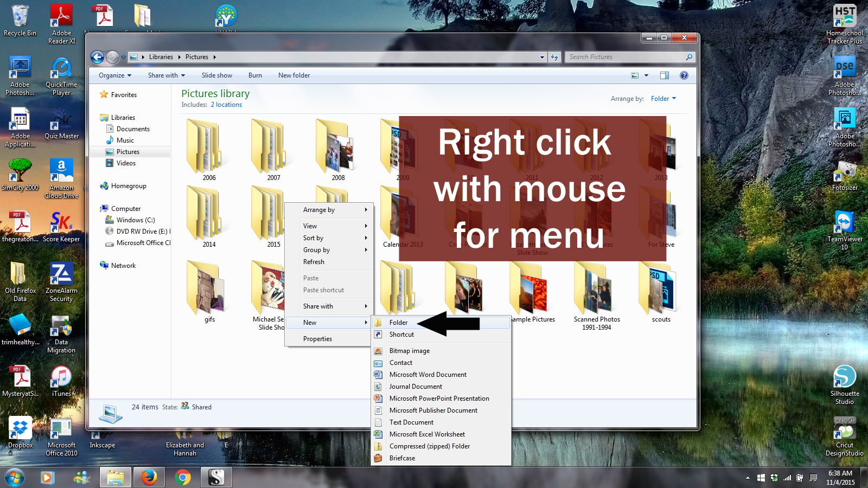Click Properties in the context menu
Screen dimensions: 868x488
330,339
